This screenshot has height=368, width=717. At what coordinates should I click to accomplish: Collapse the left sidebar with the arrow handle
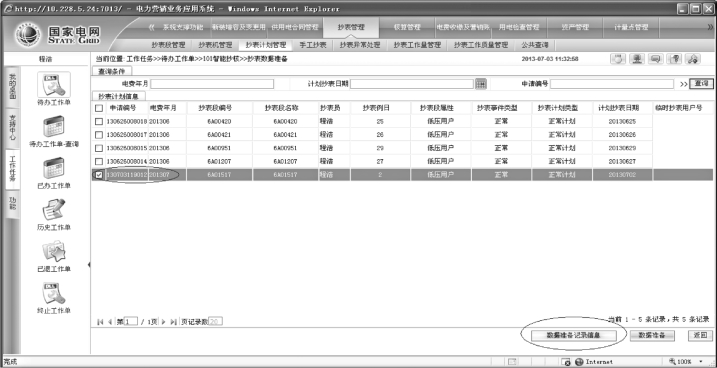click(89, 265)
